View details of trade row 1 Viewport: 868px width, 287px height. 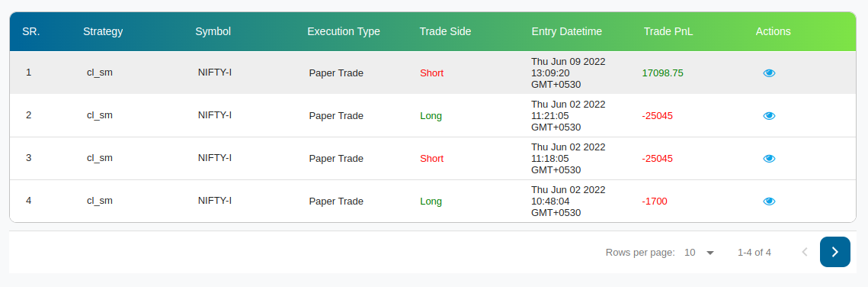pyautogui.click(x=769, y=73)
